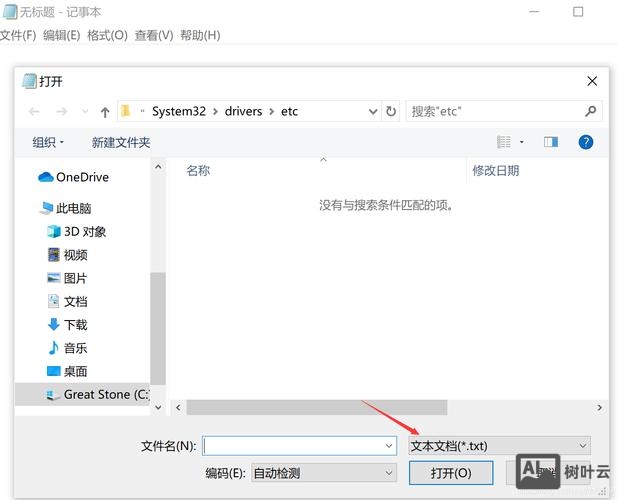Open the 查看(V) menu
The width and height of the screenshot is (618, 500).
pos(153,36)
